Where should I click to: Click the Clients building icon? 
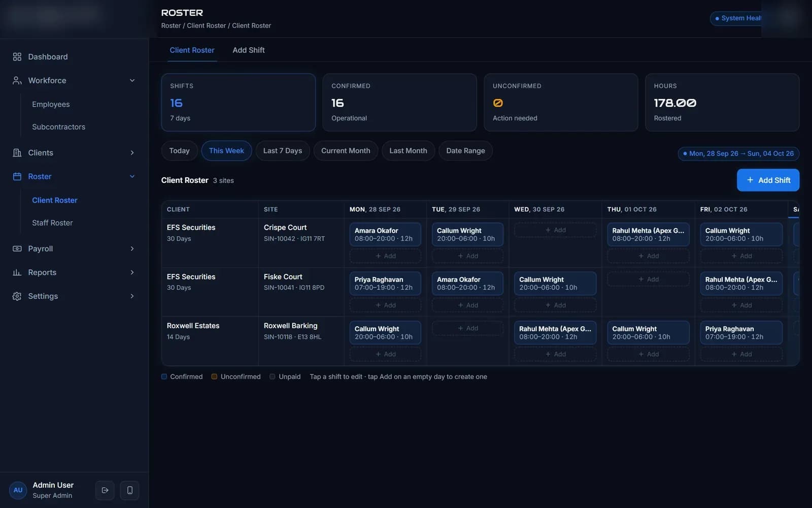[17, 153]
